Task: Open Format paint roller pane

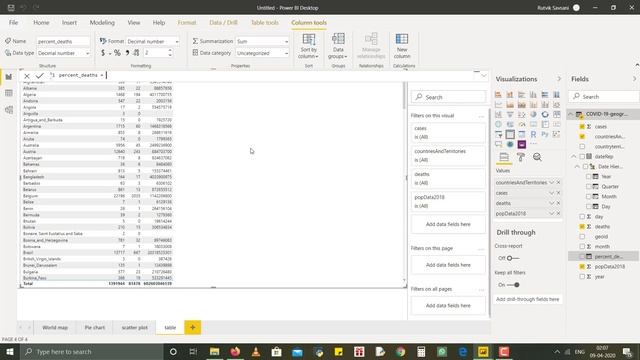Action: [x=521, y=157]
